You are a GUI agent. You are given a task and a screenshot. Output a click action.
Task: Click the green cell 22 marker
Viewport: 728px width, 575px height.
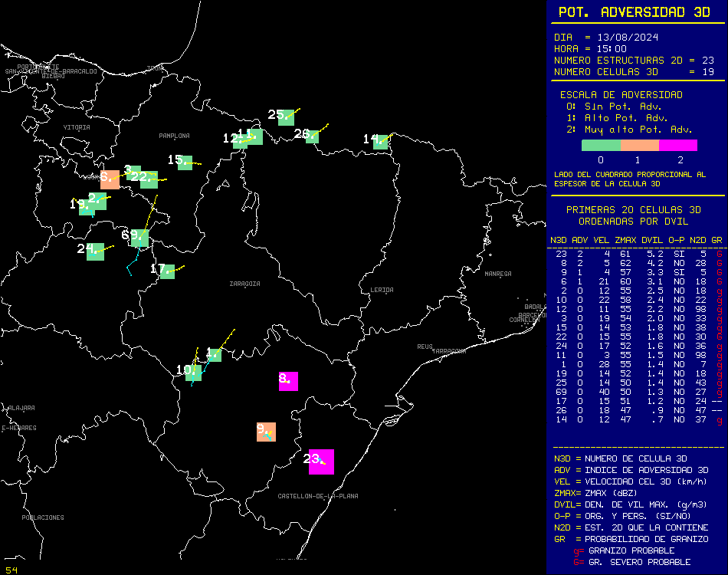pyautogui.click(x=149, y=179)
